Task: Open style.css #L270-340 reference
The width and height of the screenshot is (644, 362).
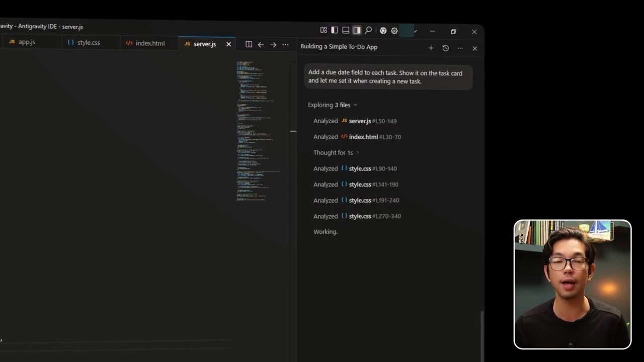Action: pos(371,216)
